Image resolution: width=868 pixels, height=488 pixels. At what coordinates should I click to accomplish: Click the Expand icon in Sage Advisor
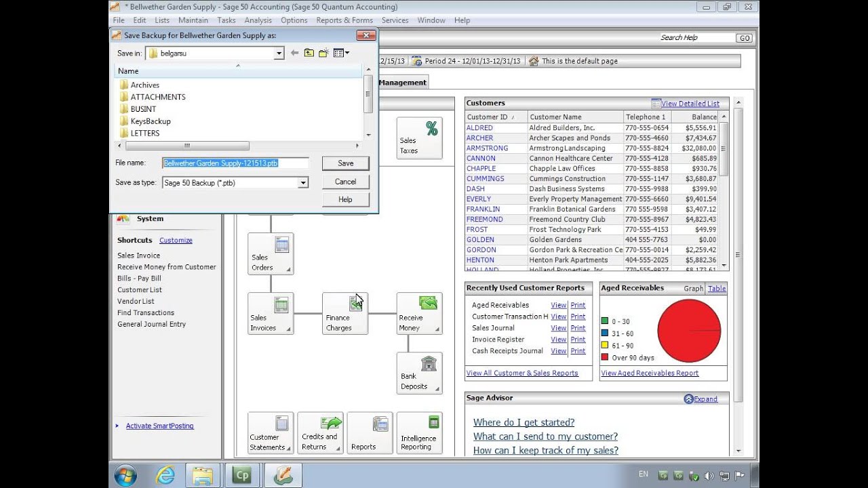(689, 399)
